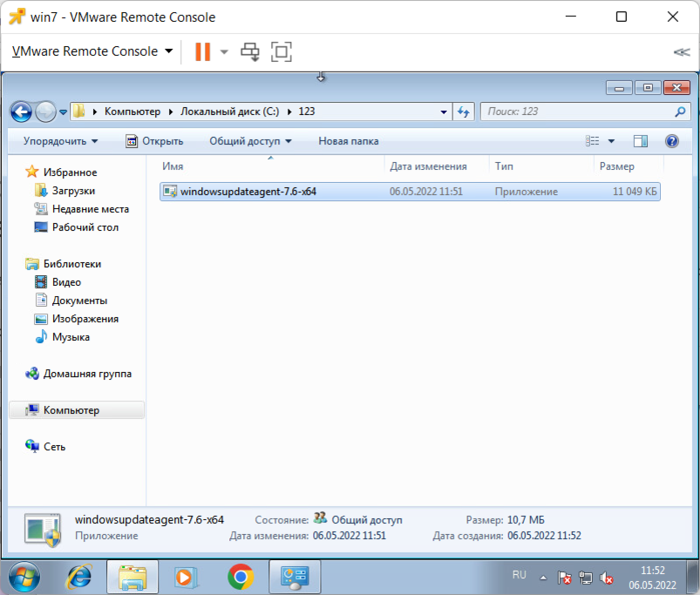The image size is (700, 595).
Task: Click Открыть in the command bar
Action: [154, 141]
